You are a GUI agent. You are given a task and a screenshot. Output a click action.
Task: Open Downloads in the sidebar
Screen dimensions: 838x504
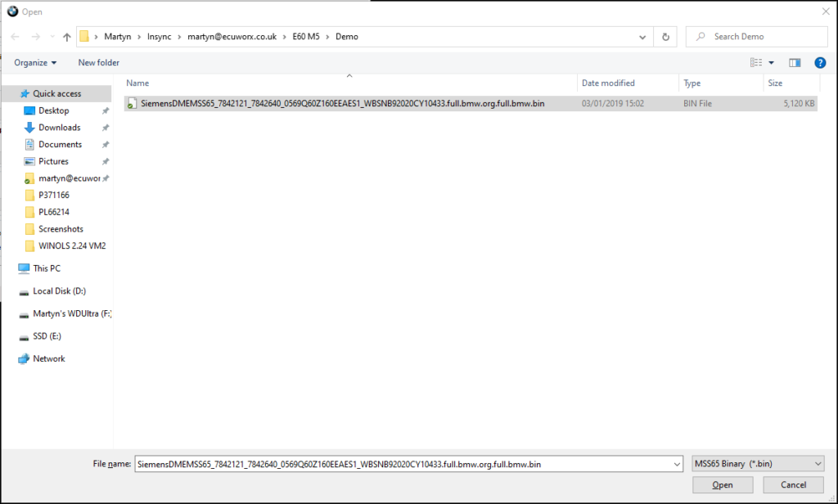click(x=59, y=128)
